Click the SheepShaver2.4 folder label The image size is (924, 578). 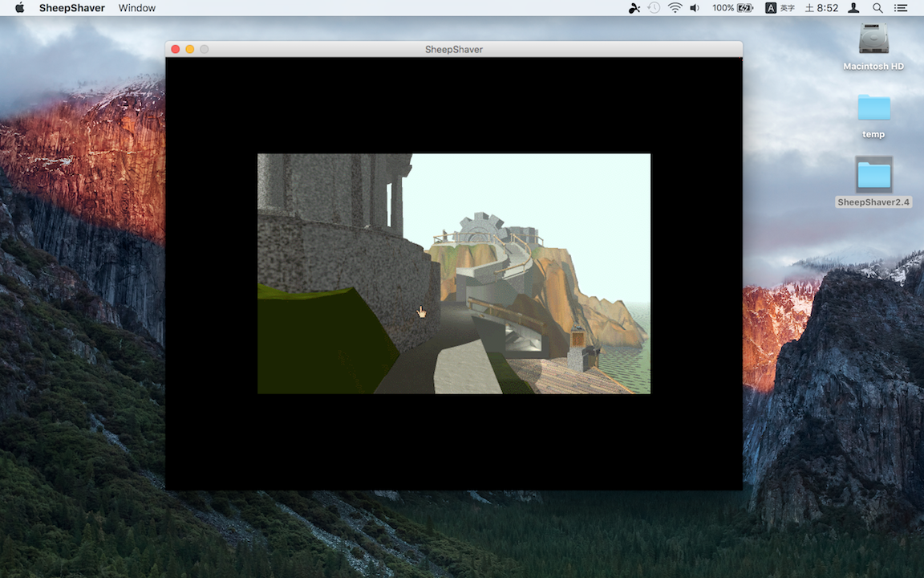click(x=873, y=202)
